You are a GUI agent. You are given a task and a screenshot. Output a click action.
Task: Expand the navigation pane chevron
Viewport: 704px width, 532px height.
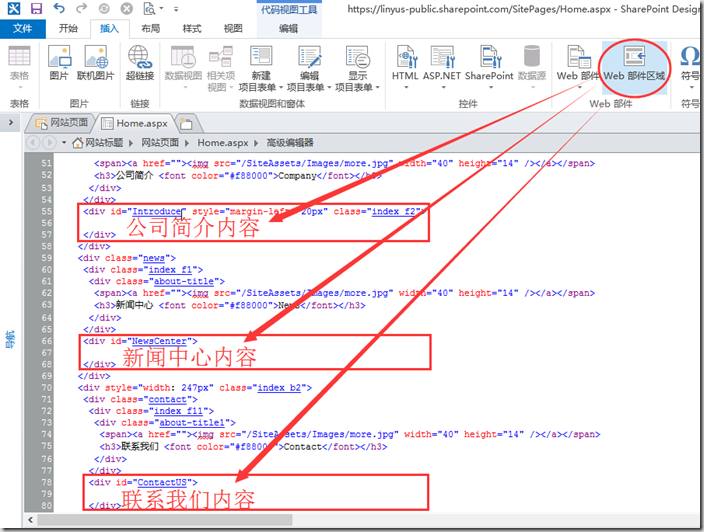11,122
